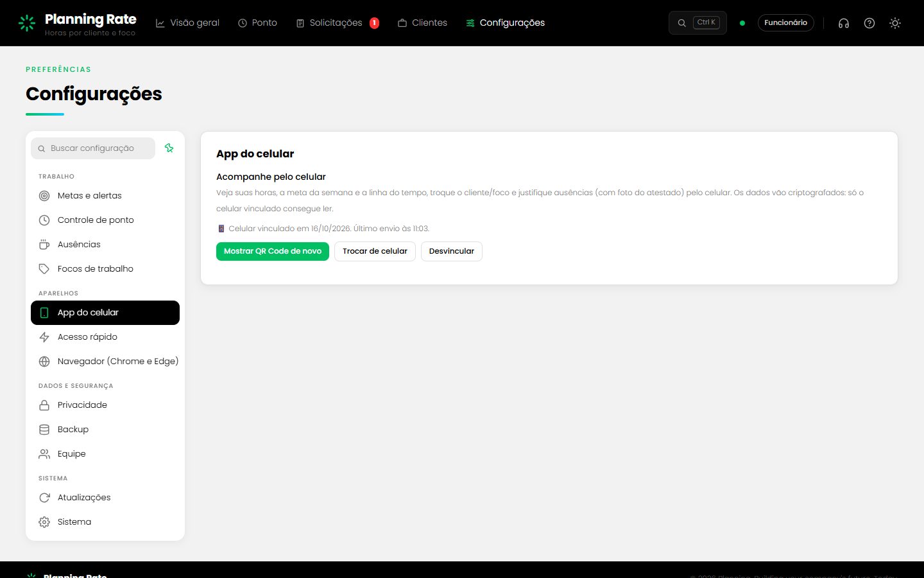Open Acesso rápido settings
The width and height of the screenshot is (924, 578).
coord(105,337)
